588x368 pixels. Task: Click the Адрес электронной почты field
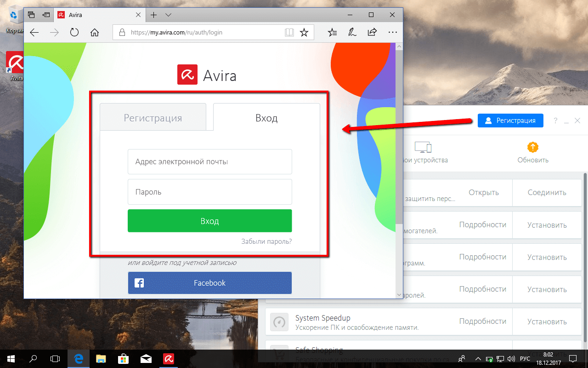coord(210,161)
